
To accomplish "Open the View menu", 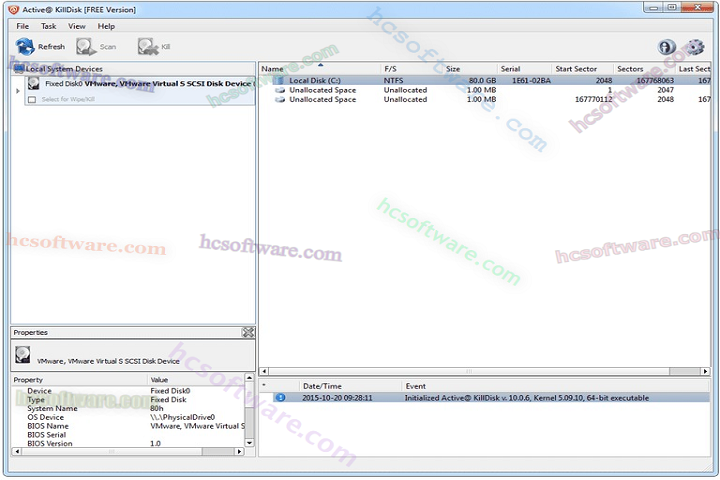I will pos(77,26).
